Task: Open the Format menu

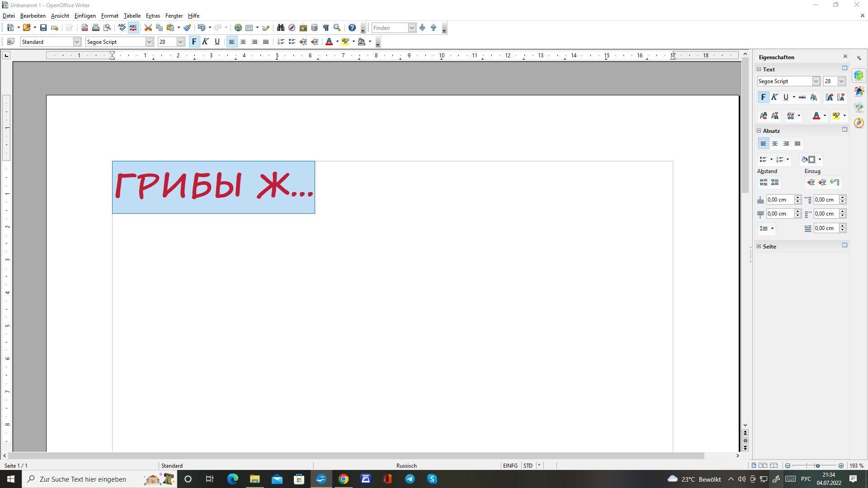Action: pyautogui.click(x=109, y=16)
